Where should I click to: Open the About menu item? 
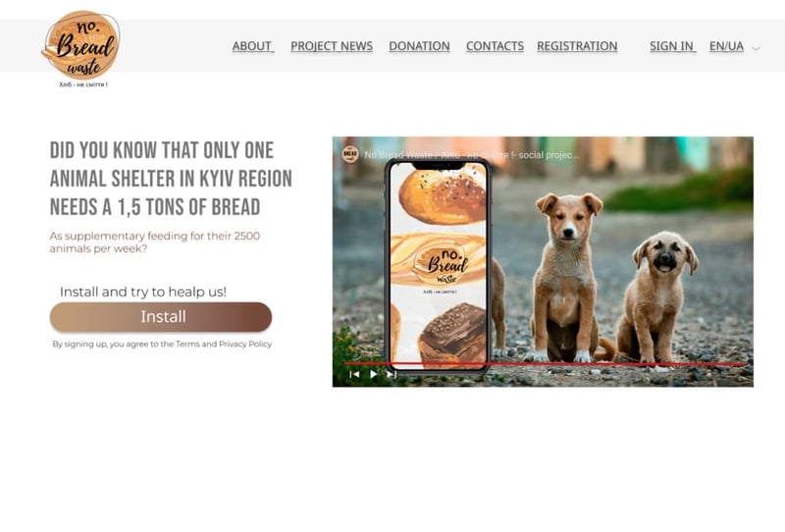253,46
